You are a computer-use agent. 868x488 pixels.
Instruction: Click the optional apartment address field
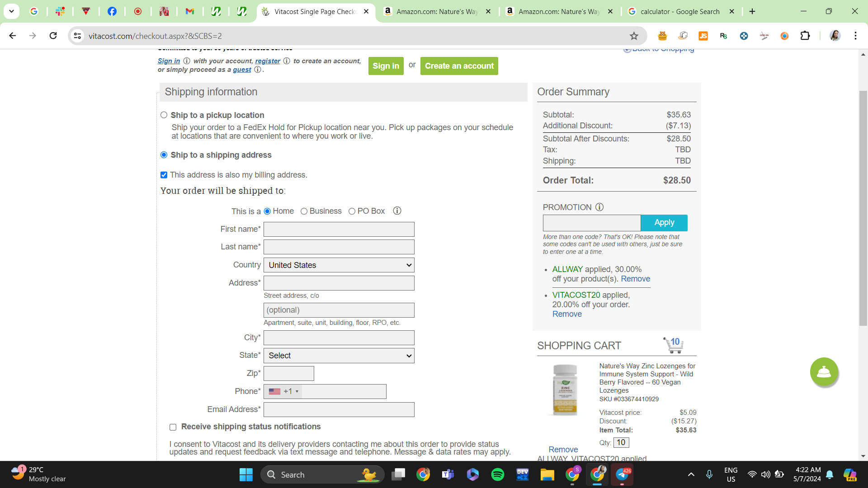339,310
